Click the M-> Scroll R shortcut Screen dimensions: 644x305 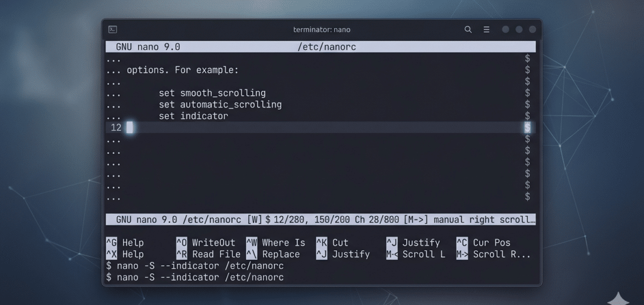click(493, 254)
